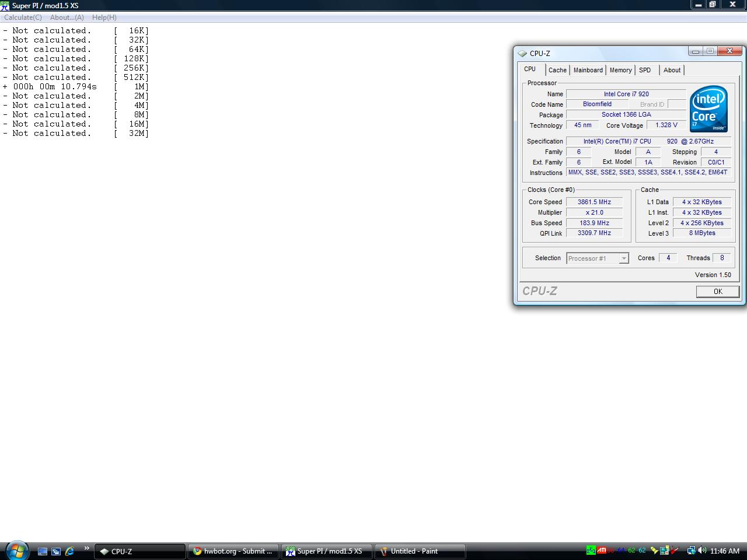Click Package value Socket 1366 LGA
This screenshot has width=747, height=560.
(626, 115)
